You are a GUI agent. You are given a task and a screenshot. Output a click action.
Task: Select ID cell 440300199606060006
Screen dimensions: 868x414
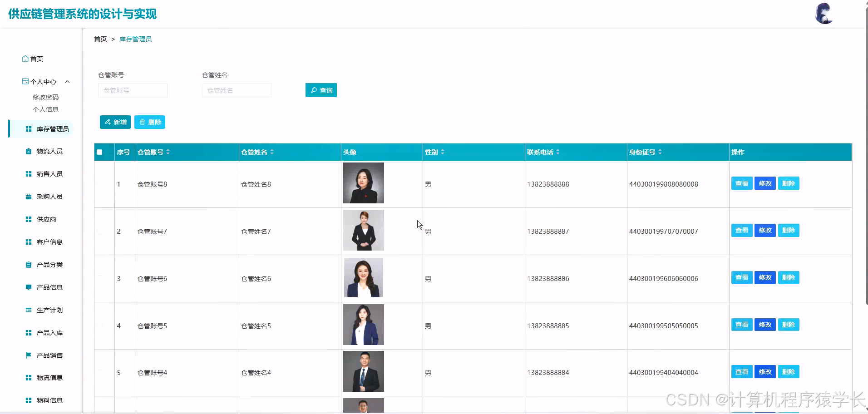pos(663,279)
